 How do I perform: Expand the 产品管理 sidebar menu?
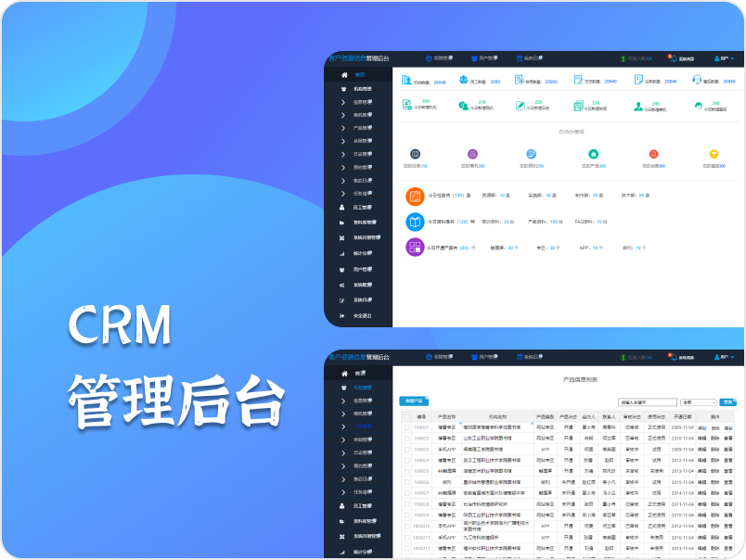click(x=357, y=426)
